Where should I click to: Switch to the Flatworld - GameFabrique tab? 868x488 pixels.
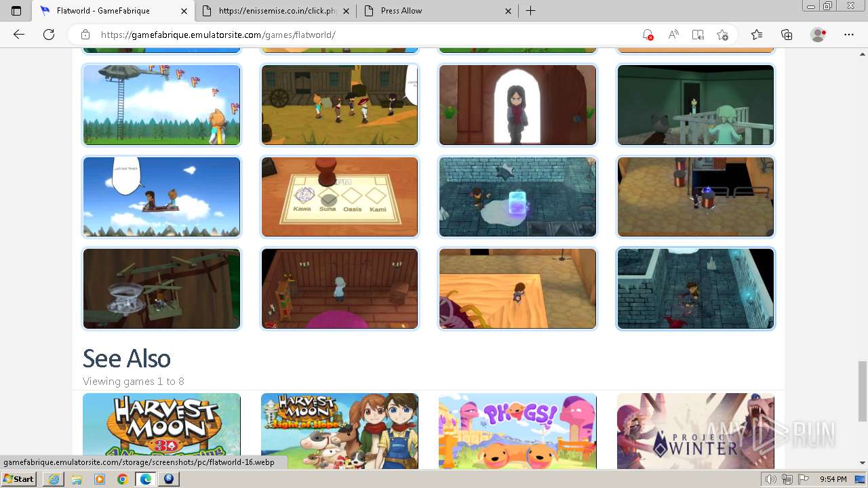113,11
